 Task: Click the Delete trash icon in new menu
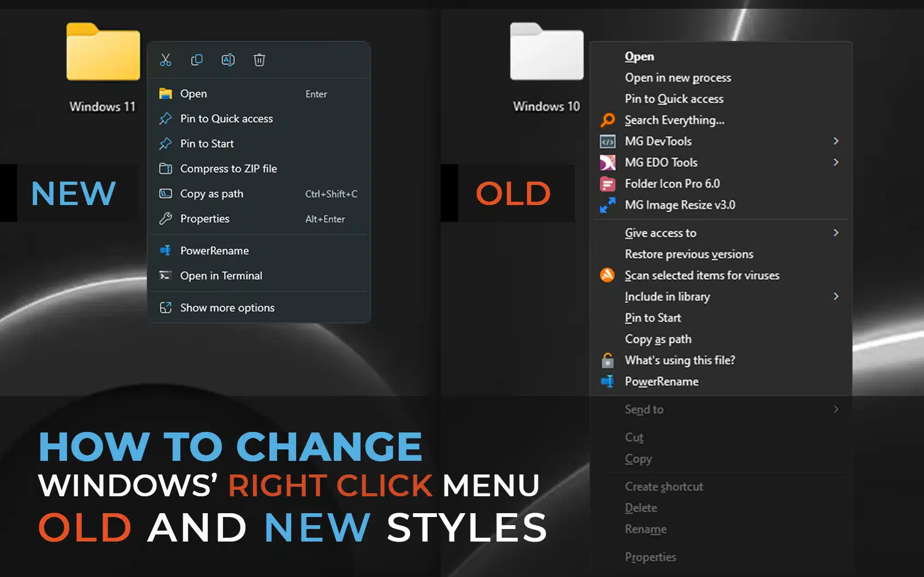pos(260,60)
